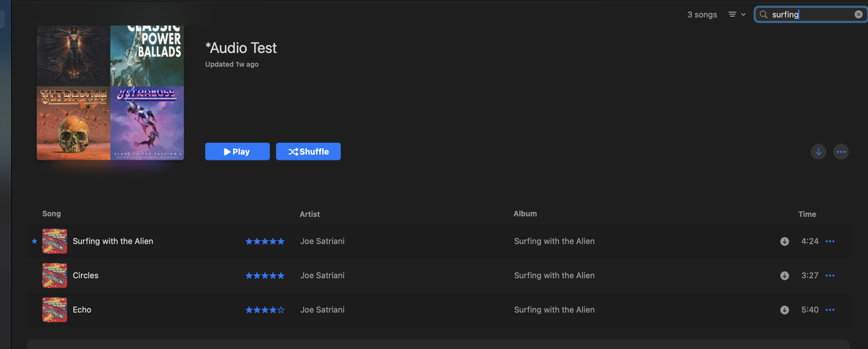Click the Updated 1w ago text
868x349 pixels.
click(x=232, y=64)
